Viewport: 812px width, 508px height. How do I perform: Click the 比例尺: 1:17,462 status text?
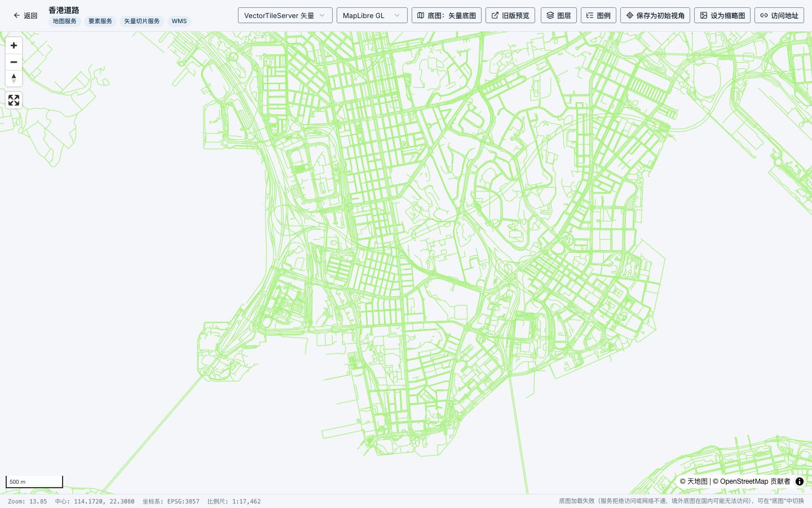[234, 501]
